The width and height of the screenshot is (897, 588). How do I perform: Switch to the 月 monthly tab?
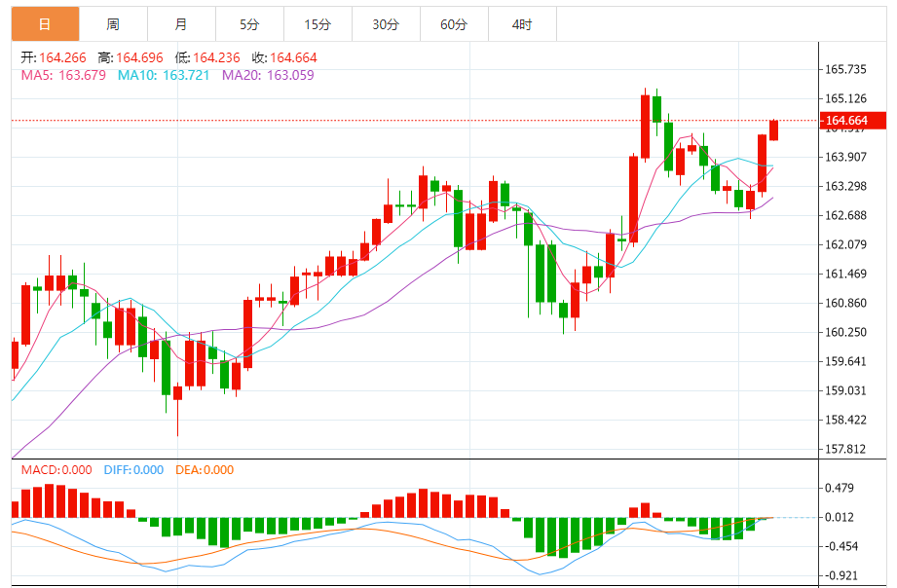(x=181, y=24)
